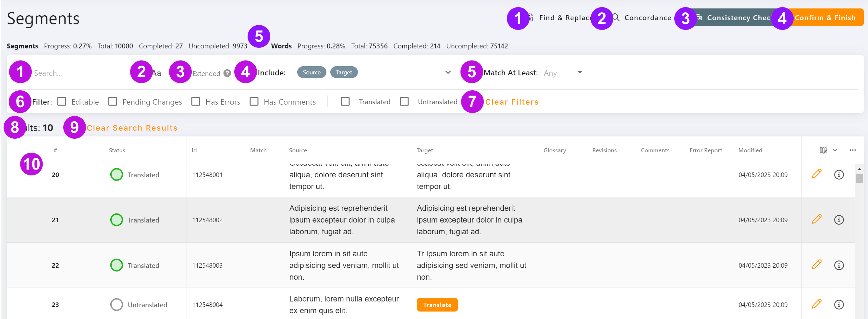This screenshot has height=319, width=868.
Task: Open the table more-options ellipsis icon
Action: (853, 150)
